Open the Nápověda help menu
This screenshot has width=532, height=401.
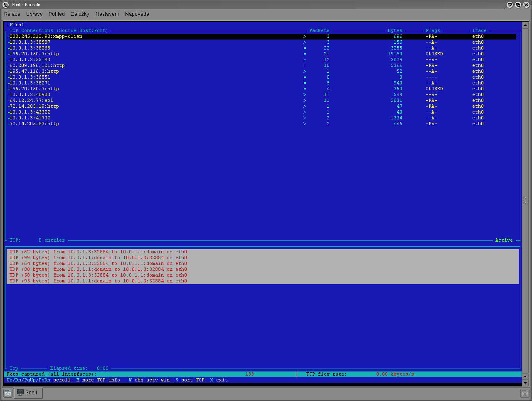point(137,14)
